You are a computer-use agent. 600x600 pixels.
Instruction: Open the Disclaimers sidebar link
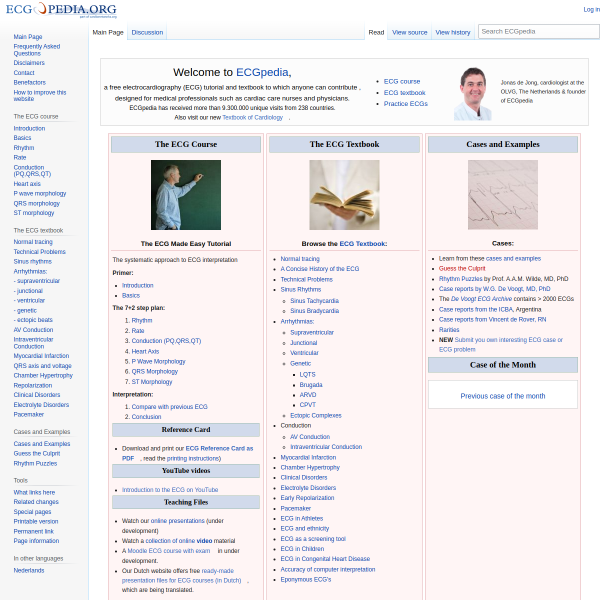click(29, 63)
